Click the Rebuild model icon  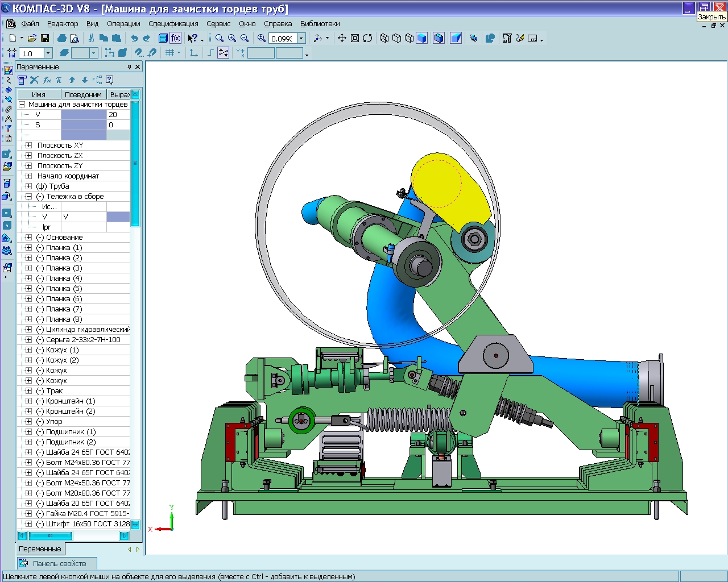(x=473, y=38)
